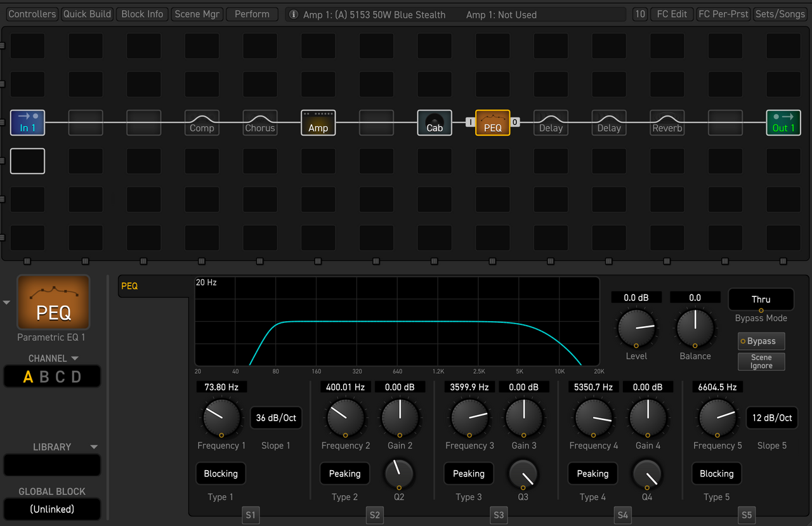
Task: Click the Q4 knob
Action: point(647,473)
